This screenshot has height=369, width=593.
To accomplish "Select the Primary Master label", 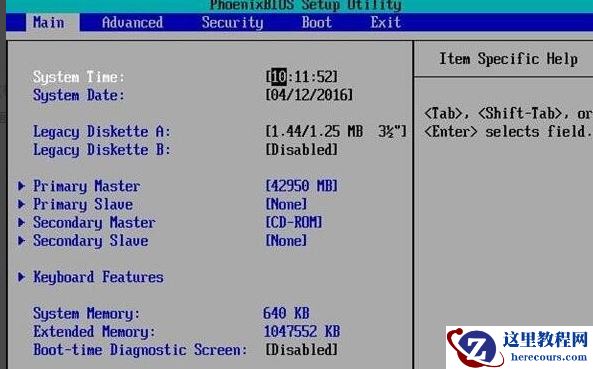I will click(87, 186).
